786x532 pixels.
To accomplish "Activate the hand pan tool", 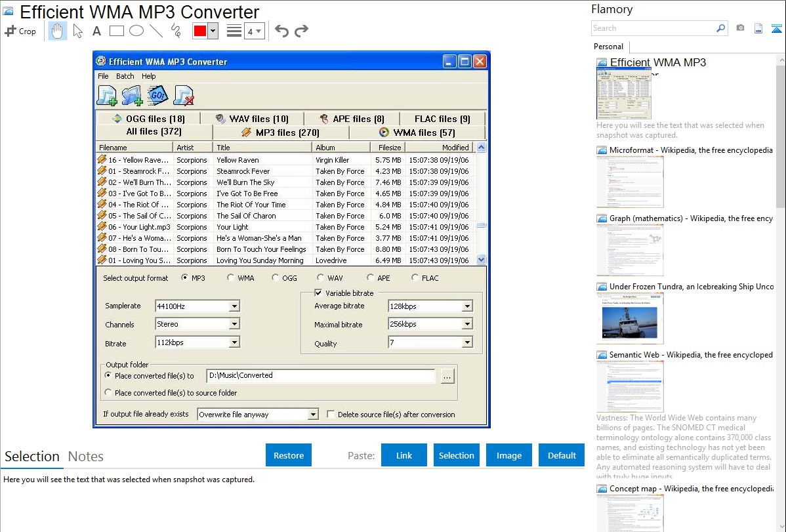I will (x=58, y=31).
